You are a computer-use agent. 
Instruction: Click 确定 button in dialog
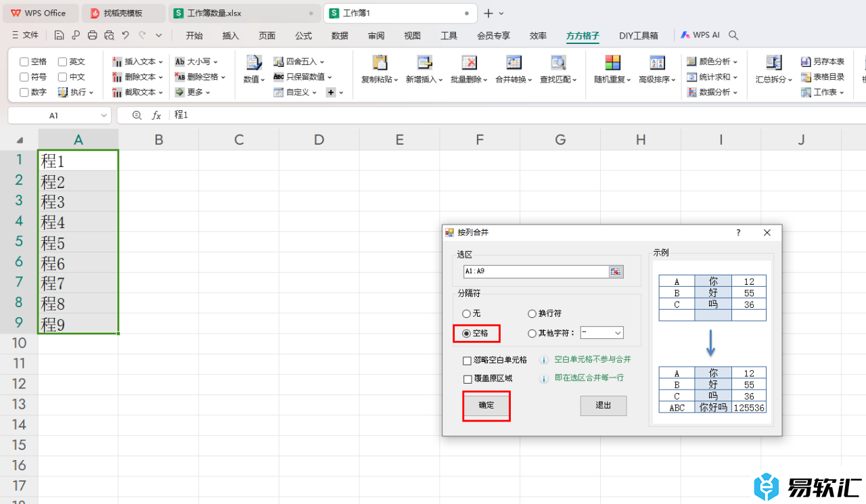[x=486, y=405]
